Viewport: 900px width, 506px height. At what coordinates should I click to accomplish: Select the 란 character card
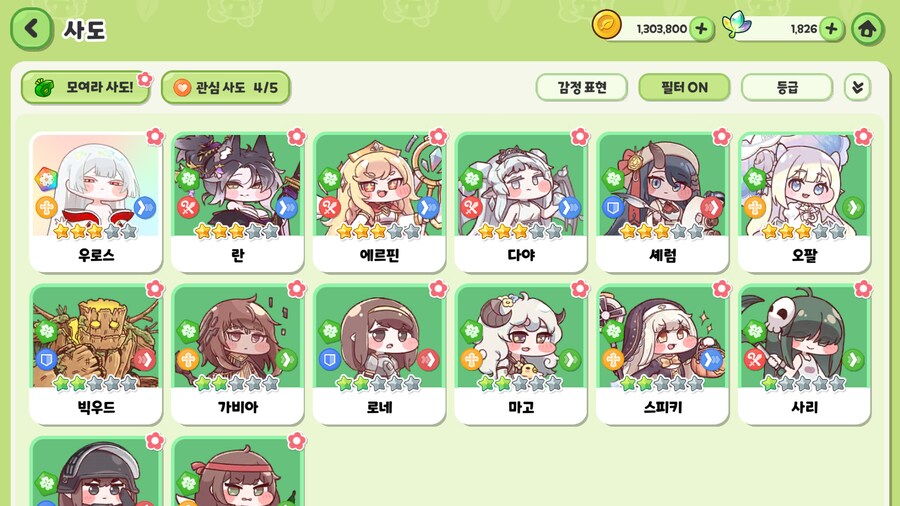pos(238,202)
